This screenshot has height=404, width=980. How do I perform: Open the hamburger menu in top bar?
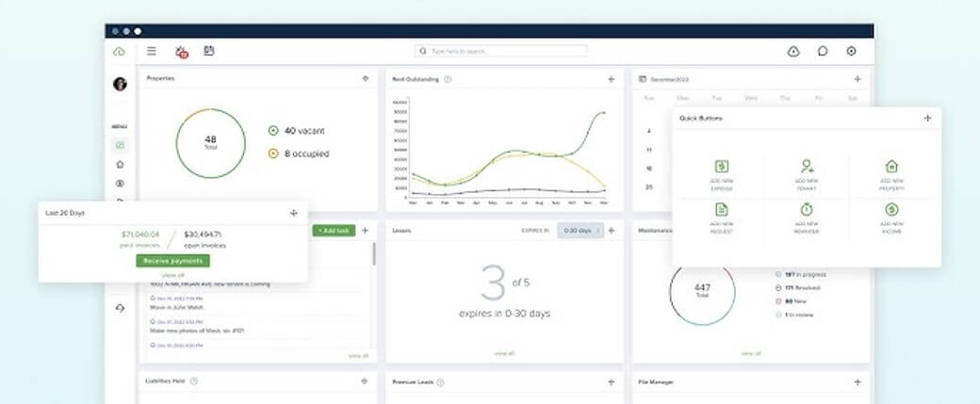point(151,51)
